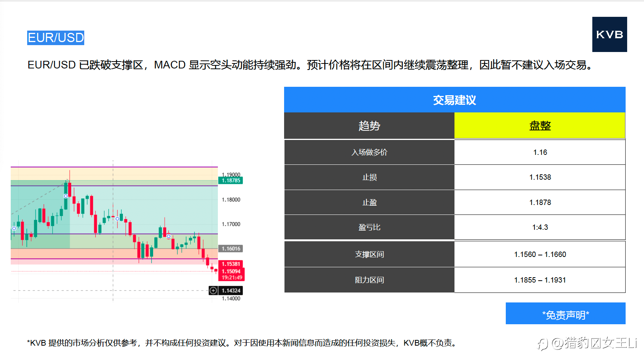Click the circle marker at the chart's left edge
644x364 pixels.
[x=14, y=228]
